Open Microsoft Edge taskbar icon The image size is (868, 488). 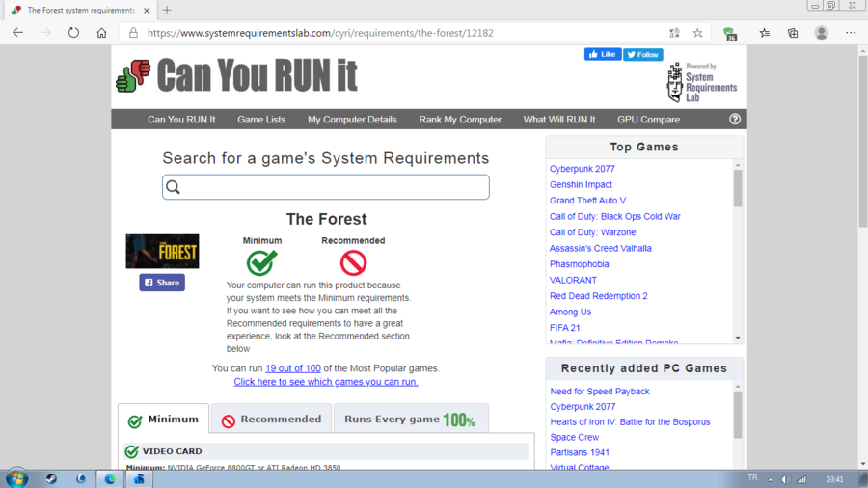coord(110,478)
